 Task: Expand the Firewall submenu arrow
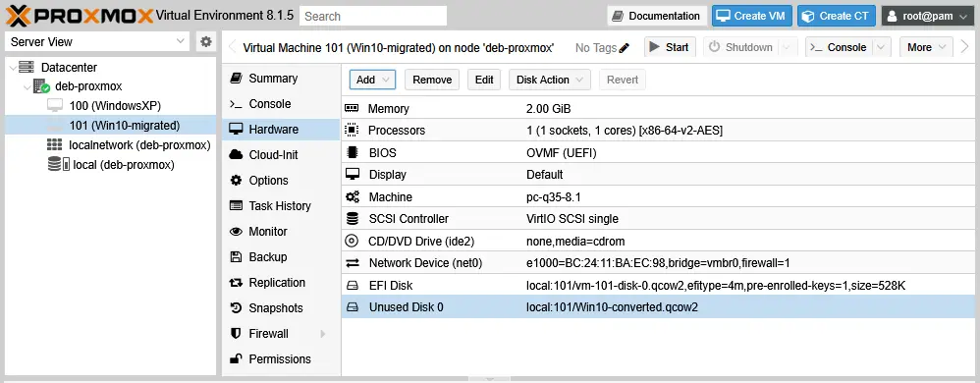click(x=323, y=334)
